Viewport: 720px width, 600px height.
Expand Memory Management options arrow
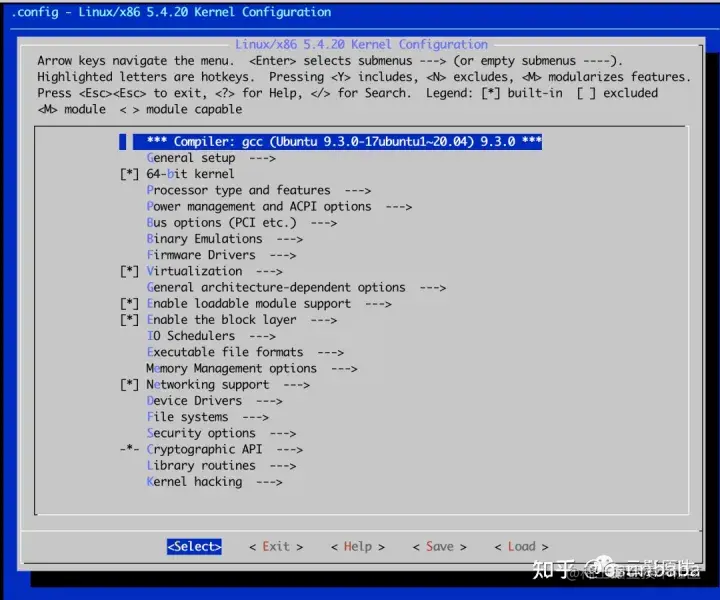pos(344,369)
